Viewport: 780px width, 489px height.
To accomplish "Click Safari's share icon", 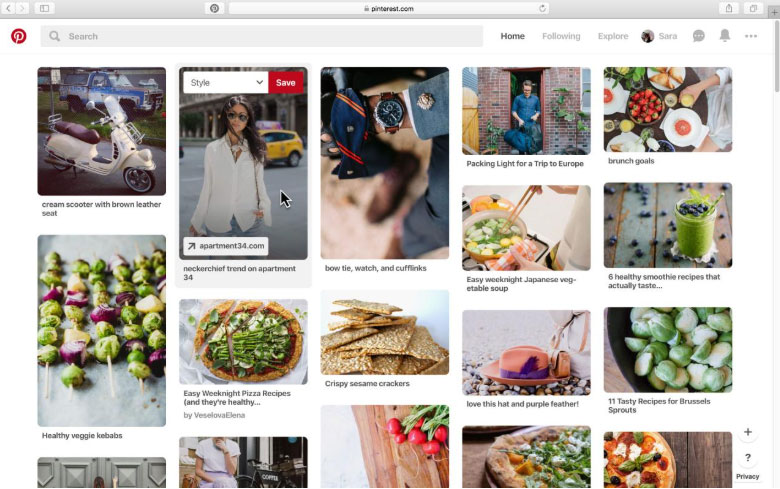I will coord(729,8).
